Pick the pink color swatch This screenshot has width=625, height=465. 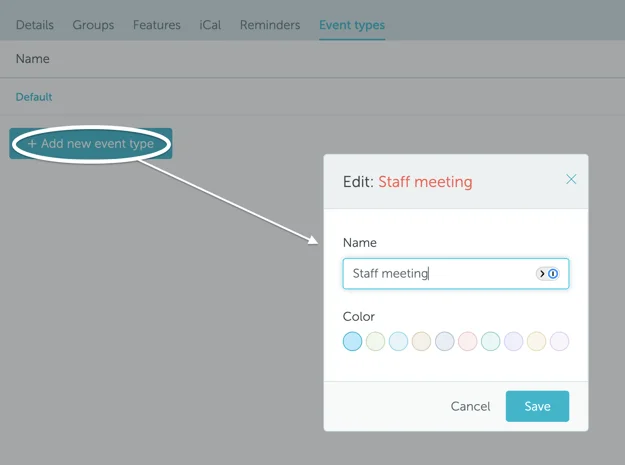click(x=467, y=342)
